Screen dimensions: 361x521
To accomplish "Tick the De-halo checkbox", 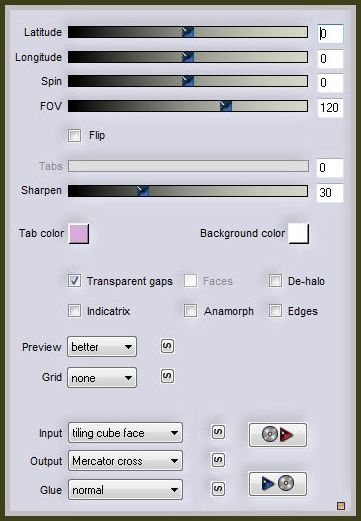I will coord(275,281).
